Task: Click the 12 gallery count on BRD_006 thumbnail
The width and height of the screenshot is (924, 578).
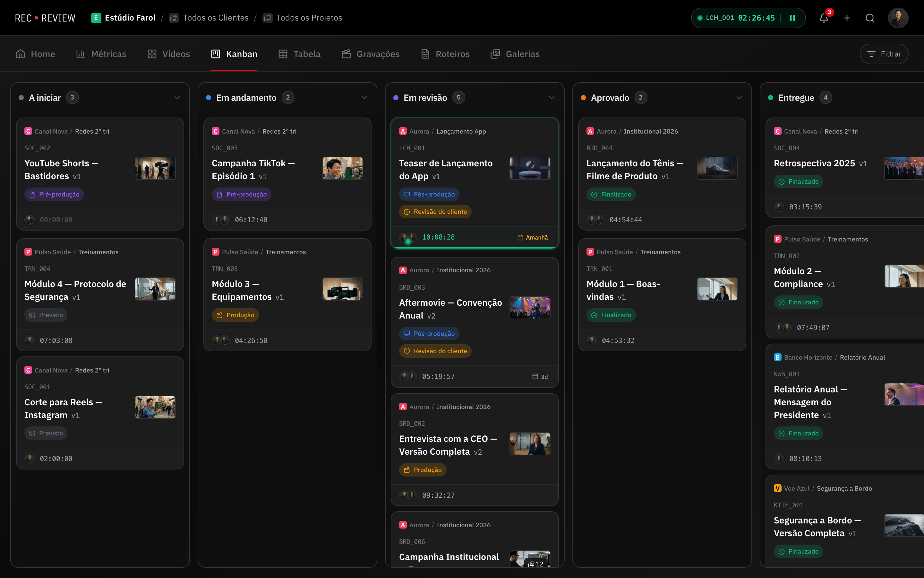Action: coord(536,564)
